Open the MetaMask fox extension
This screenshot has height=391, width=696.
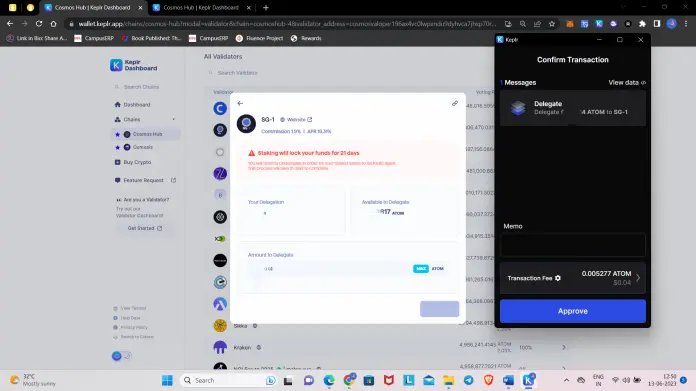(570, 24)
